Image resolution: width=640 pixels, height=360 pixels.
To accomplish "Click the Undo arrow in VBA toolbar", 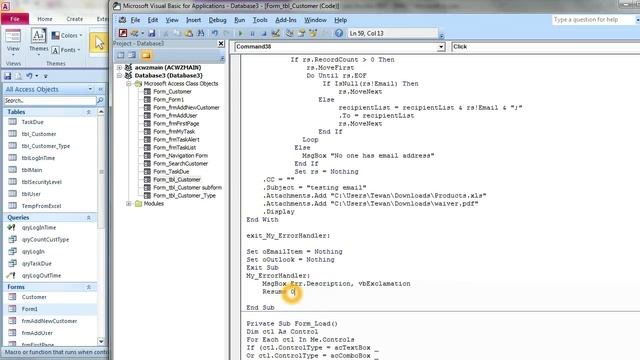I will (215, 33).
